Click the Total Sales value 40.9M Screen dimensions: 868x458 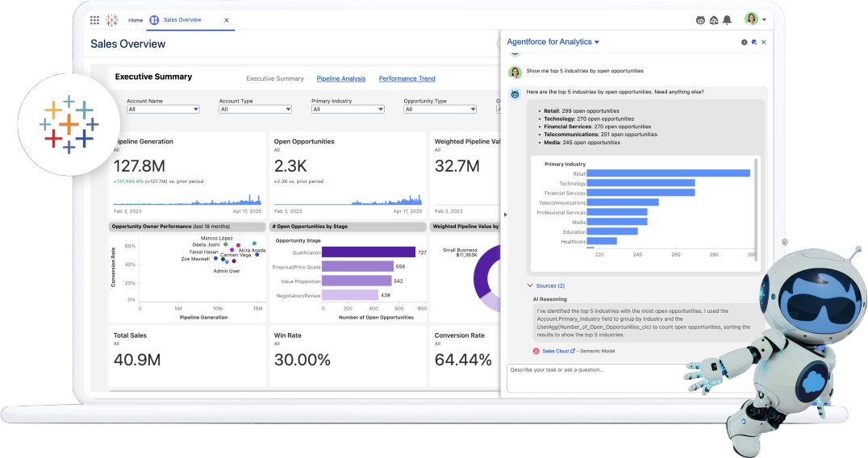click(137, 360)
